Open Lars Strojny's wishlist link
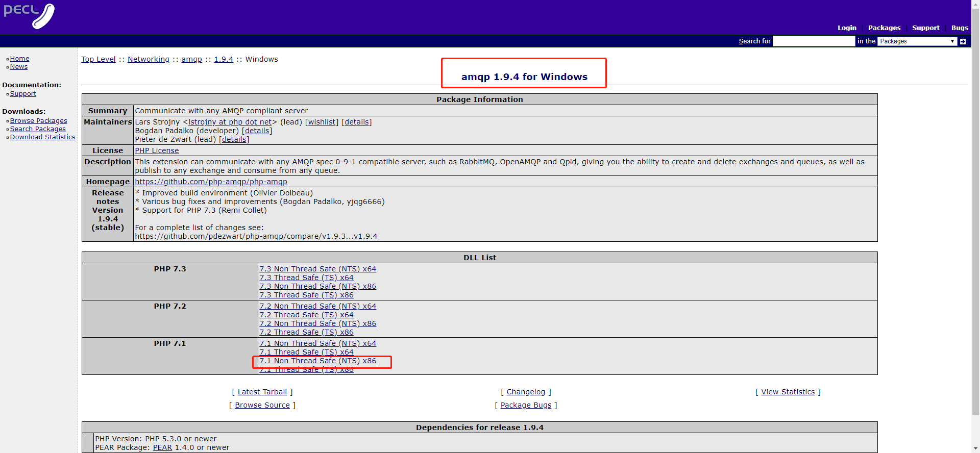Screen dimensions: 980x453 coord(322,122)
